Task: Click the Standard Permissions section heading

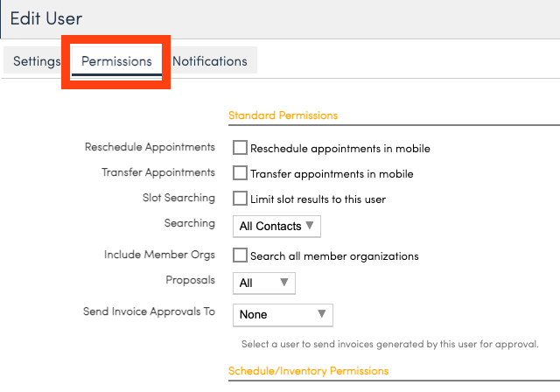Action: [x=283, y=115]
